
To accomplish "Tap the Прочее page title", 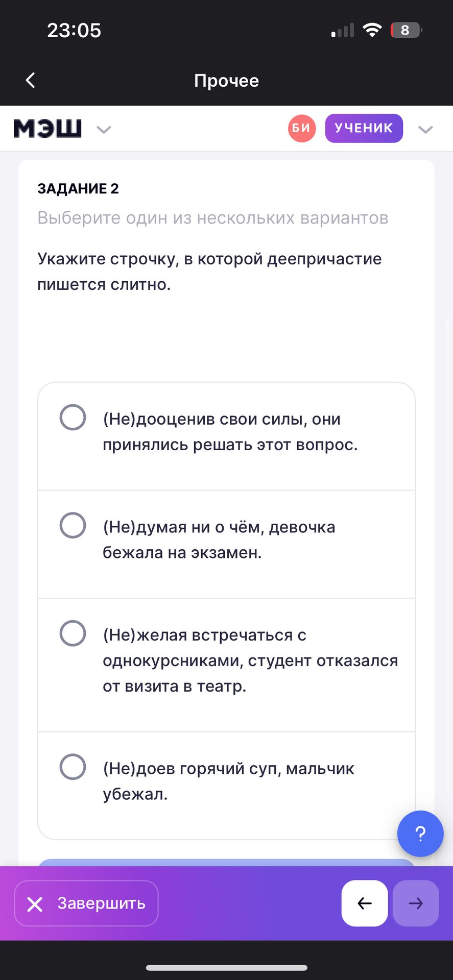I will tap(226, 81).
